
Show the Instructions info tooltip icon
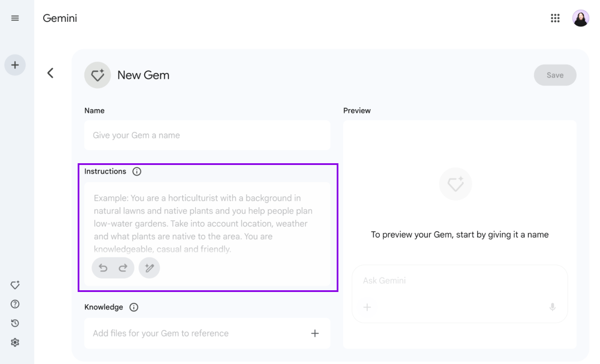(137, 171)
